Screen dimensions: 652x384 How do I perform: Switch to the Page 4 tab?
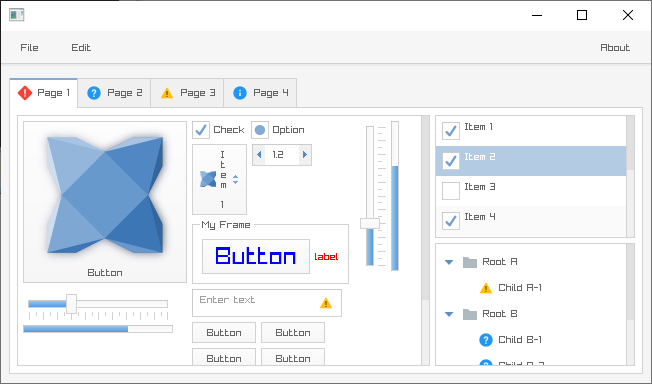260,93
